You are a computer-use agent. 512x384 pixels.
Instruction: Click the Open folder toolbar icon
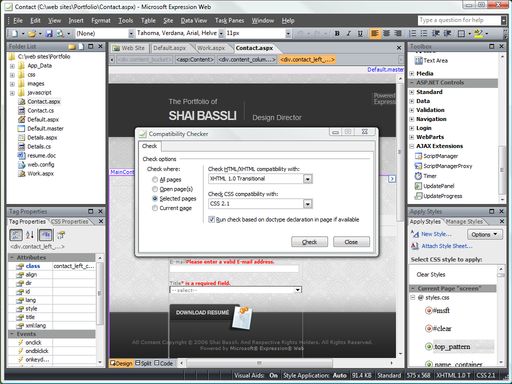pyautogui.click(x=32, y=33)
